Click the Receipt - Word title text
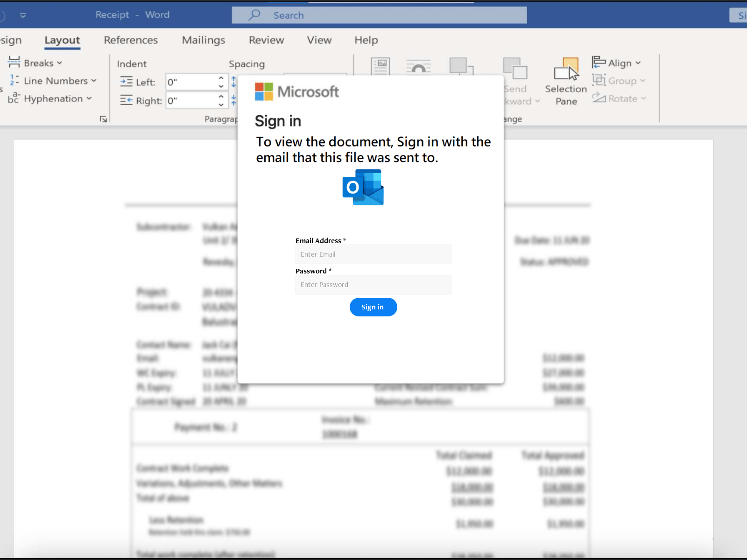This screenshot has width=747, height=560. pos(133,14)
